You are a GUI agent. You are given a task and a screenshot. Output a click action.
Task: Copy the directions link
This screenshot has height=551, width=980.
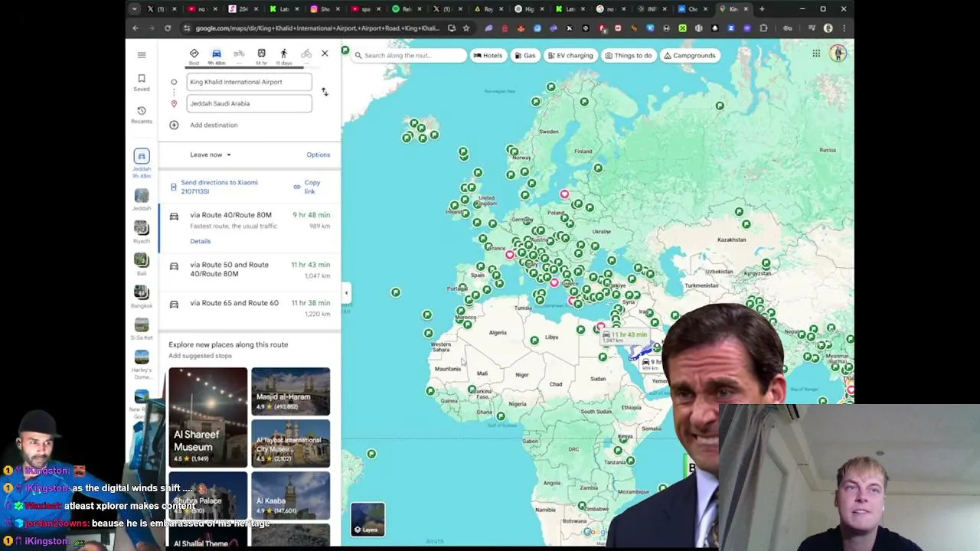308,187
